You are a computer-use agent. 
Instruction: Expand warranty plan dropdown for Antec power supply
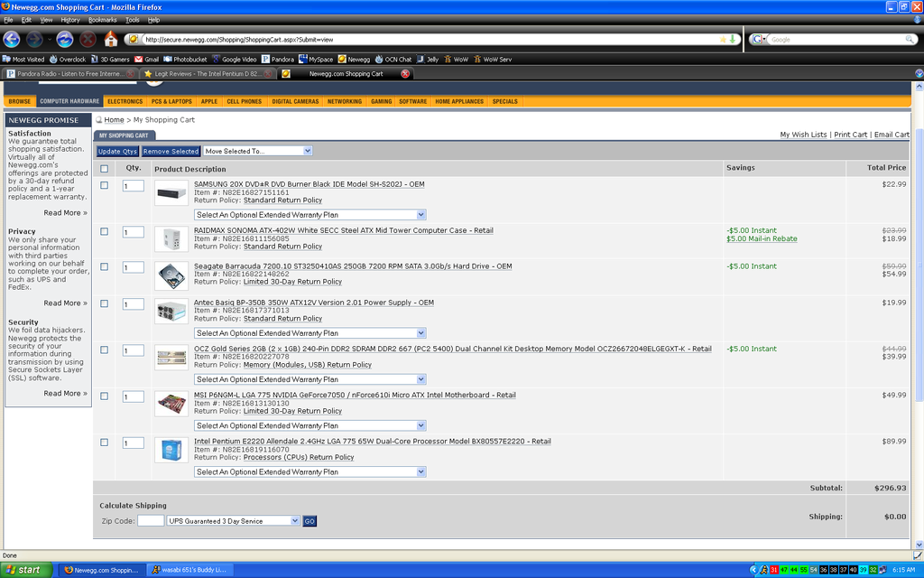point(310,333)
